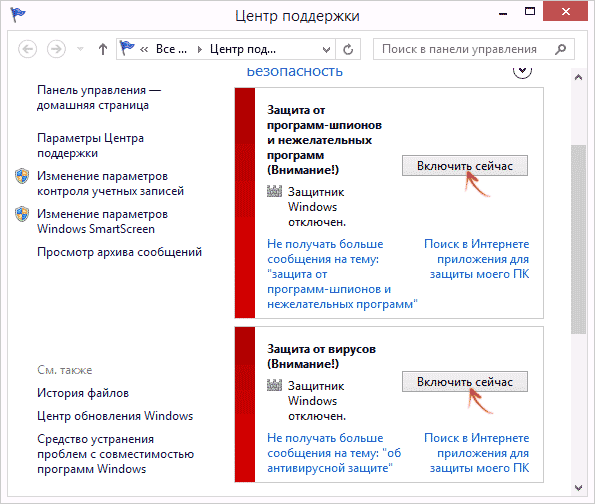Click the shield icon beside контроля учетных записей
The height and width of the screenshot is (504, 595).
pyautogui.click(x=22, y=176)
